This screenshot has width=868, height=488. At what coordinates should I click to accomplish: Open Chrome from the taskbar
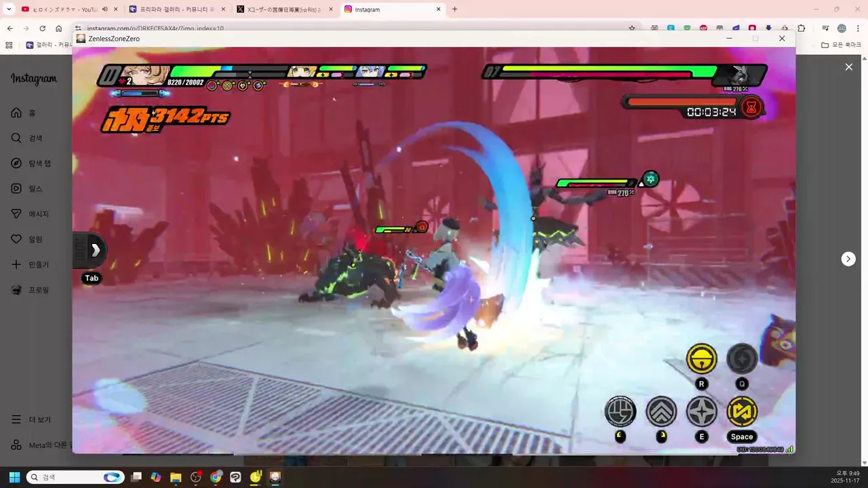pos(216,477)
